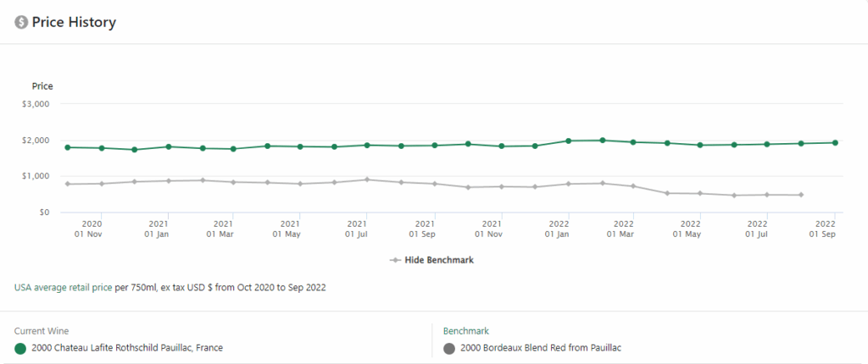The width and height of the screenshot is (868, 364).
Task: Toggle the Hide Benchmark legend control
Action: coord(431,260)
